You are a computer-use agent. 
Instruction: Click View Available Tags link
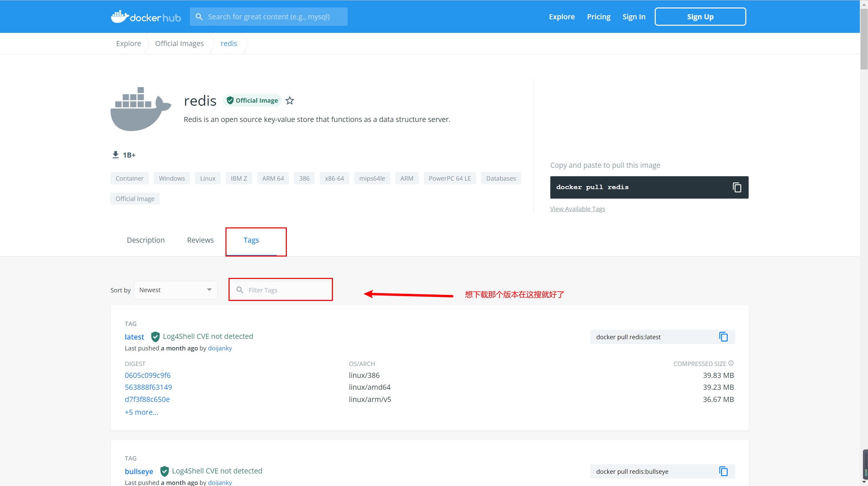(578, 208)
